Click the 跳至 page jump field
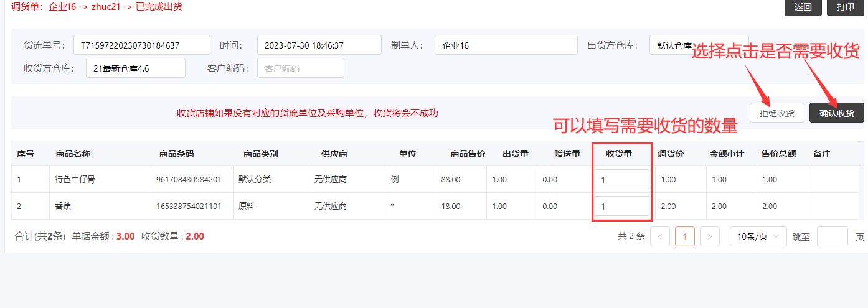Viewport: 868px width, 308px height. [832, 236]
